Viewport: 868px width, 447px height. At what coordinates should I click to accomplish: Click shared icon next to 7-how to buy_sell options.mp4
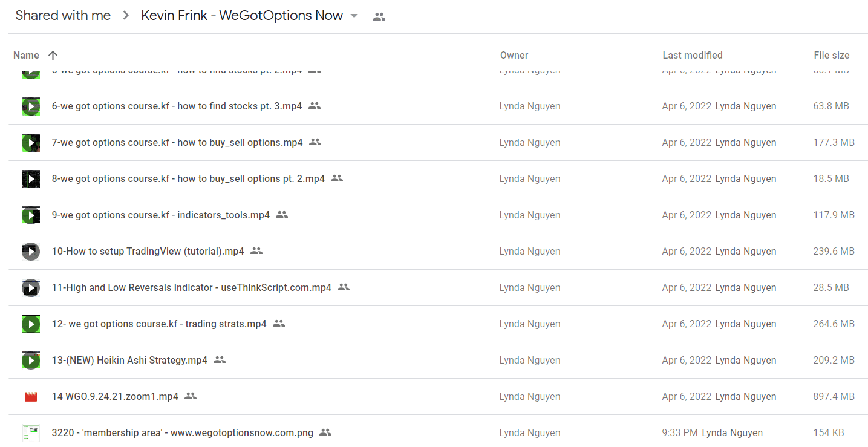[315, 142]
